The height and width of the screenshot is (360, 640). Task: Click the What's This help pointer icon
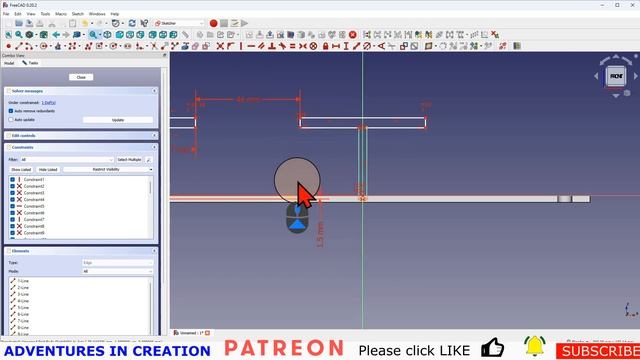pos(144,23)
